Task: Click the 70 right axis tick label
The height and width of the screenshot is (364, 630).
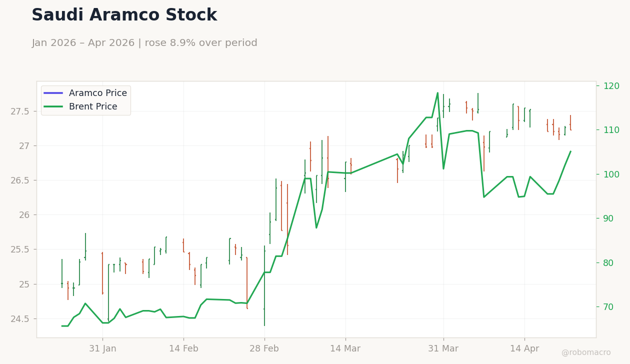Action: tap(609, 307)
